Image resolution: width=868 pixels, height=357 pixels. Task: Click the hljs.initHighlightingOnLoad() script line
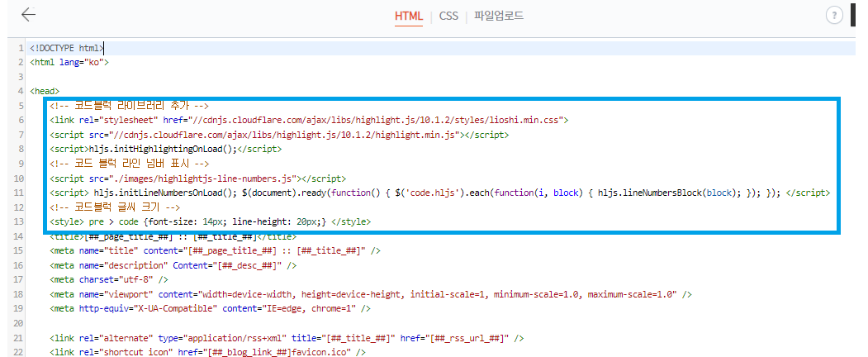(x=165, y=149)
